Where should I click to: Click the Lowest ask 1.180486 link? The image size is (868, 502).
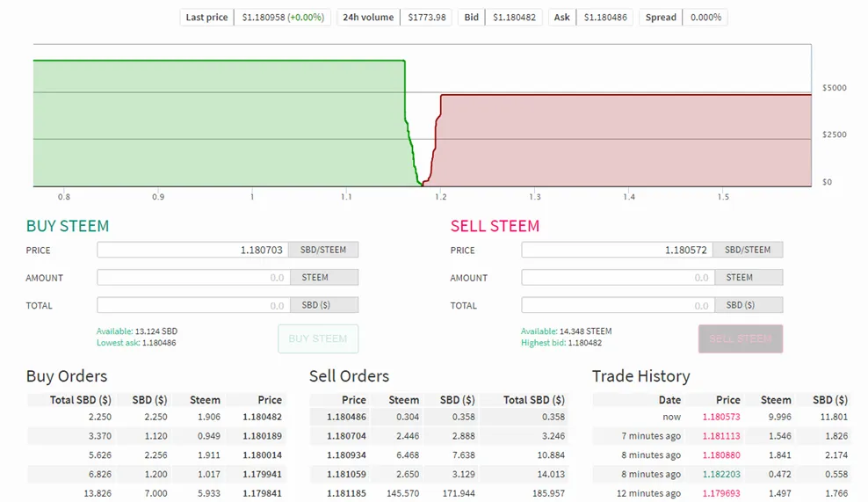click(x=136, y=343)
